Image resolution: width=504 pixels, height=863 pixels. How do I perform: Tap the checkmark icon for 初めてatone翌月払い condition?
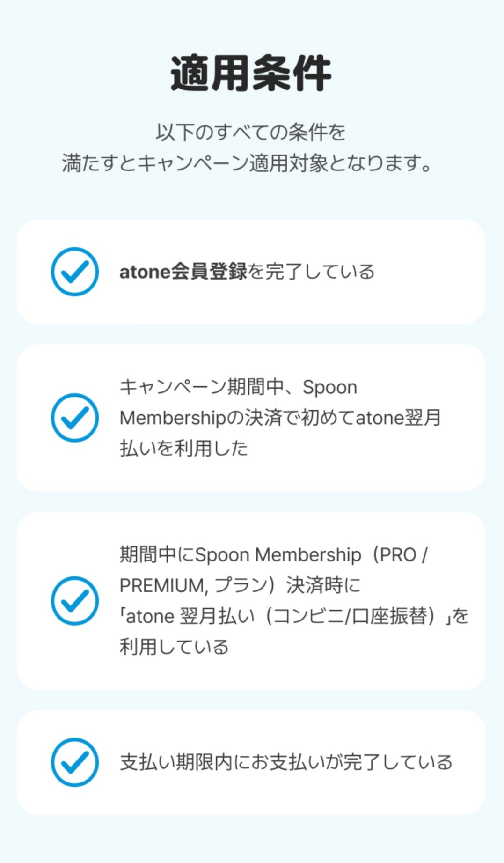coord(74,418)
